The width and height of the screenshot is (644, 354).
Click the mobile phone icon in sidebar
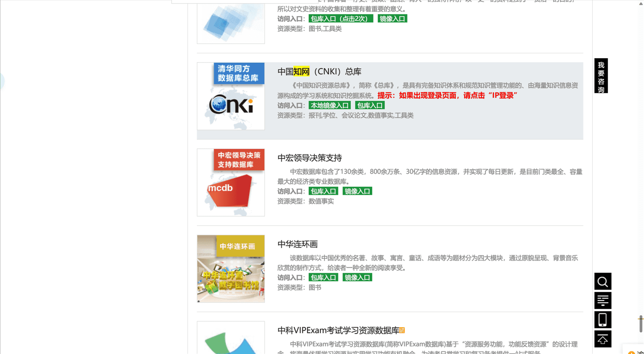click(x=602, y=320)
